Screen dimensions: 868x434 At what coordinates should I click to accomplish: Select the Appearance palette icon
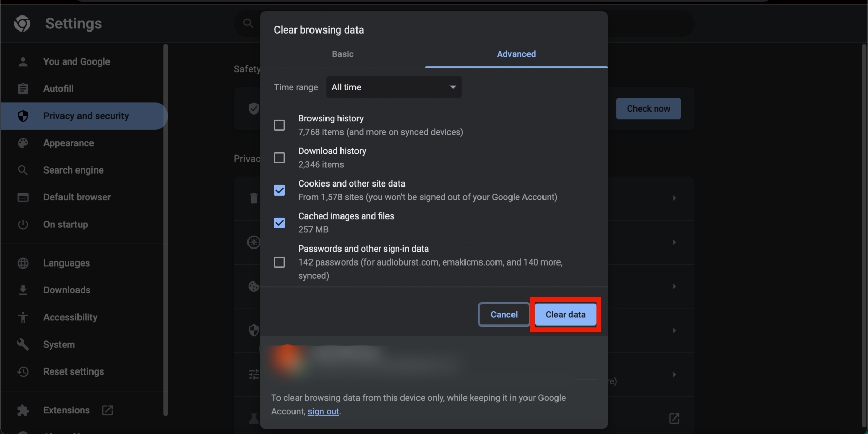(23, 143)
